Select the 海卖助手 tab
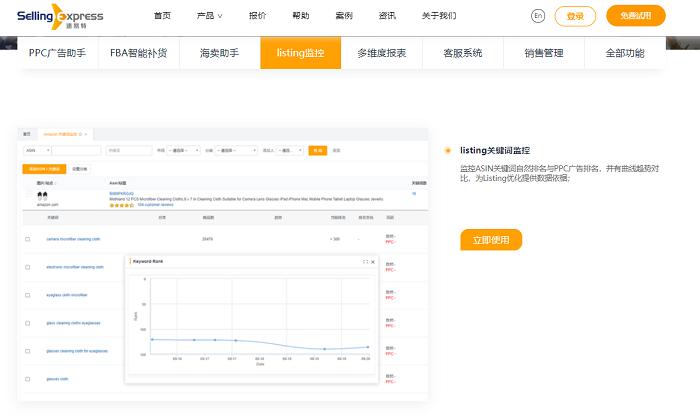Image resolution: width=700 pixels, height=420 pixels. click(x=219, y=53)
